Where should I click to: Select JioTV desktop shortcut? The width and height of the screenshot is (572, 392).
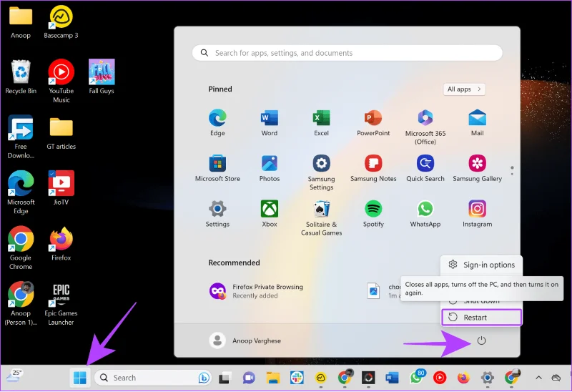(61, 188)
